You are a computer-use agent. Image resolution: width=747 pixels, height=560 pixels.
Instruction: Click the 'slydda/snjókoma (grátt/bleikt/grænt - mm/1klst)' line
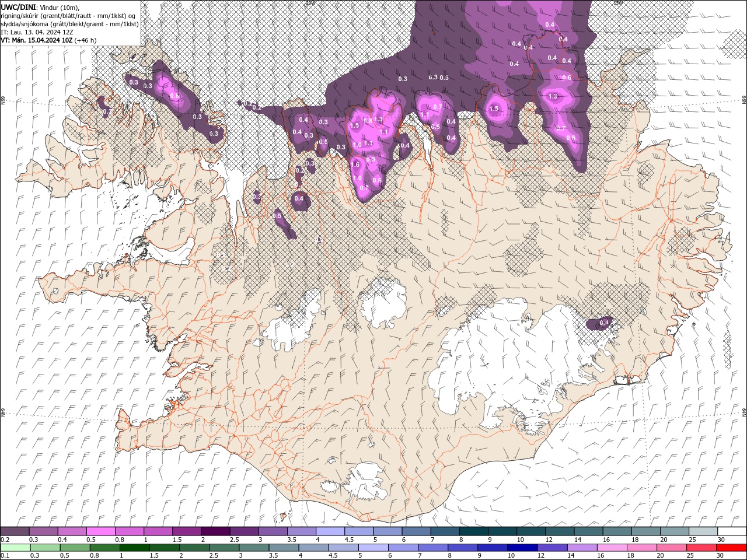coord(70,24)
